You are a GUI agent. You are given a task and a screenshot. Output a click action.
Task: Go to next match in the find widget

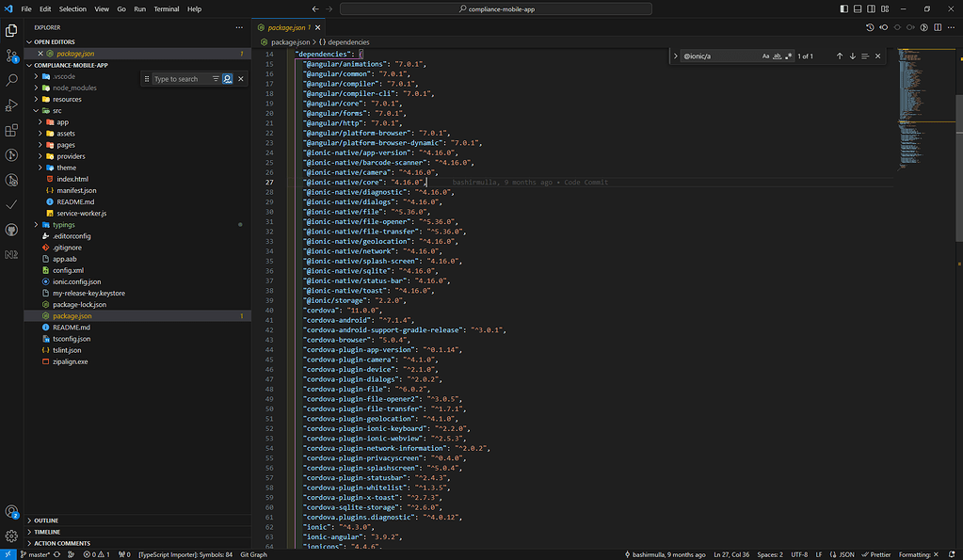coord(852,56)
